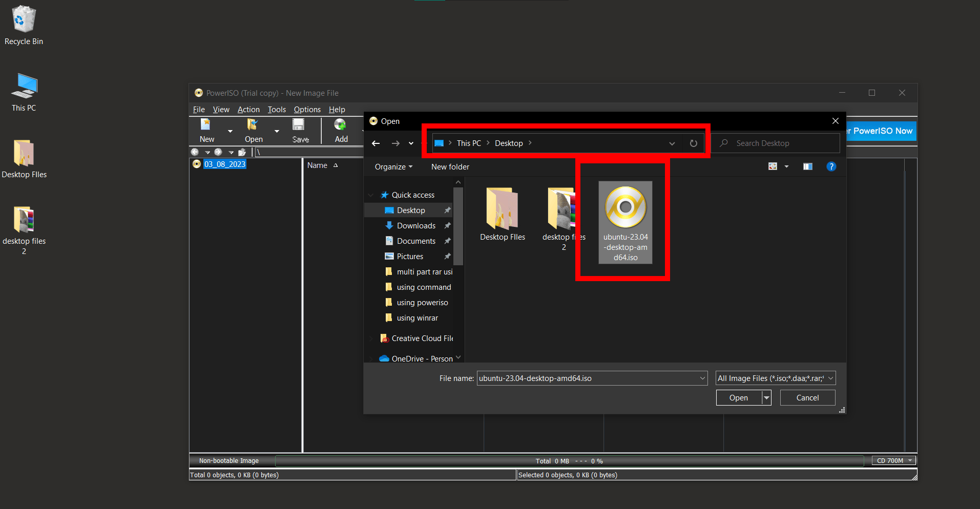The width and height of the screenshot is (980, 509).
Task: Click Register PowerISO Now
Action: coord(880,131)
